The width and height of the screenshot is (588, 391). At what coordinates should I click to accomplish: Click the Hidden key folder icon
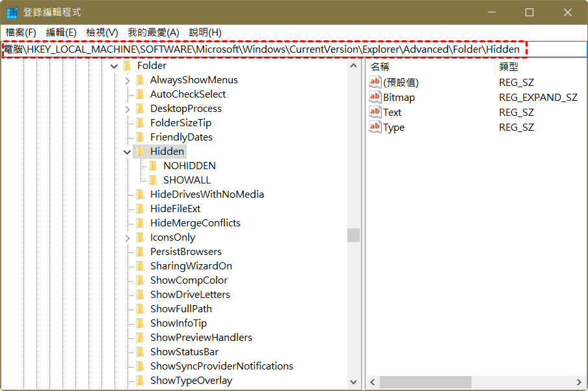pos(140,152)
